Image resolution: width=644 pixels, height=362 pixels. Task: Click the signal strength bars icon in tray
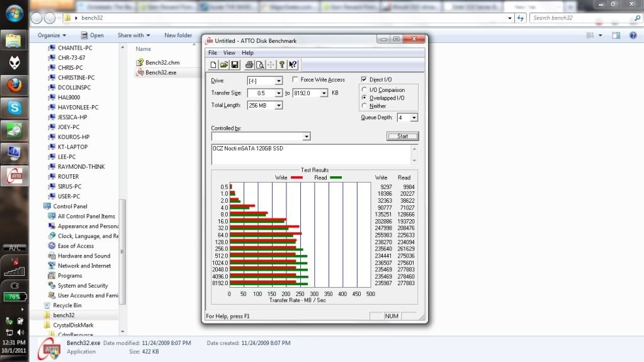click(x=14, y=271)
